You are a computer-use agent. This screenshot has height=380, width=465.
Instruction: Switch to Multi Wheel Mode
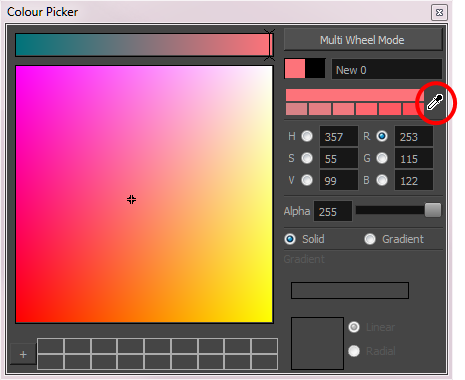pyautogui.click(x=363, y=40)
